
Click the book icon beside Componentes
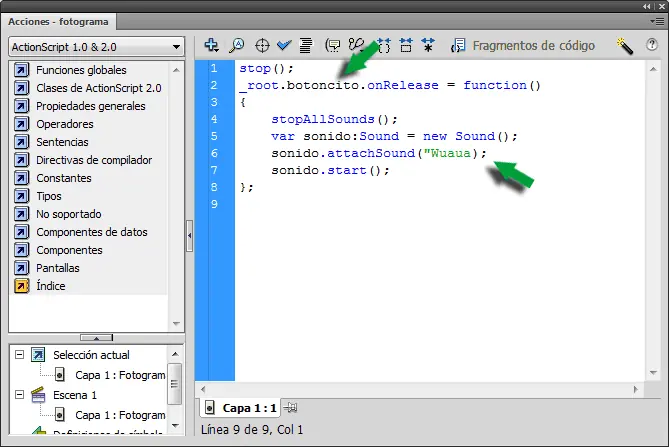pos(22,250)
